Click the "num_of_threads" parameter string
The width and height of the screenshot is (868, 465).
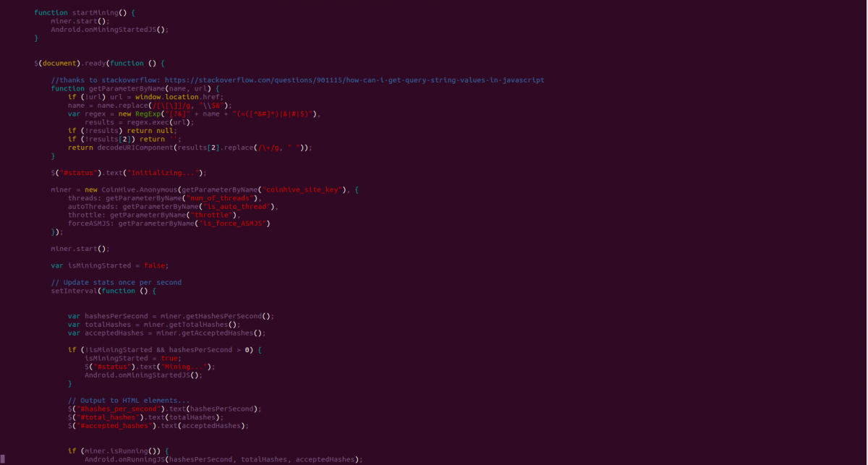click(x=221, y=198)
